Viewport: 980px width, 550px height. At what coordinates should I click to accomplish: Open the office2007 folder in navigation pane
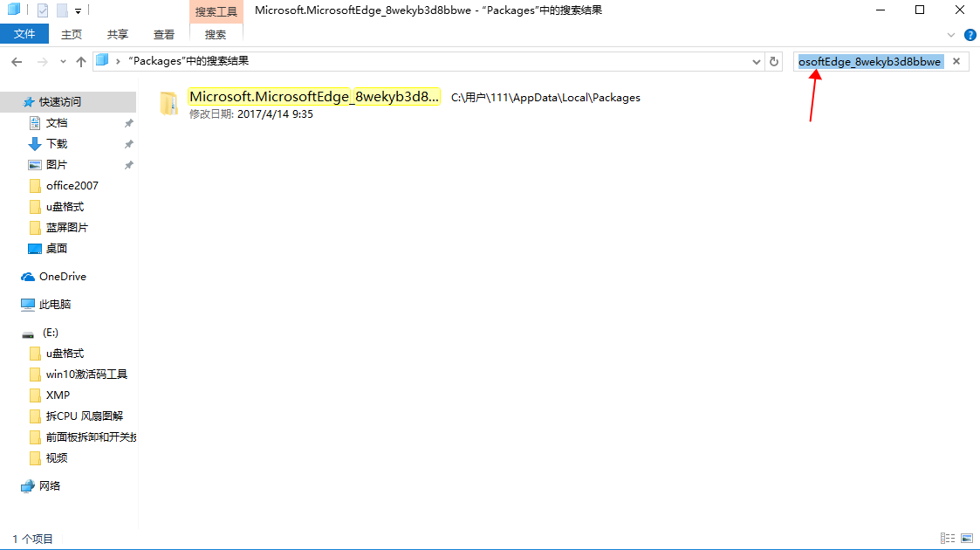[72, 186]
